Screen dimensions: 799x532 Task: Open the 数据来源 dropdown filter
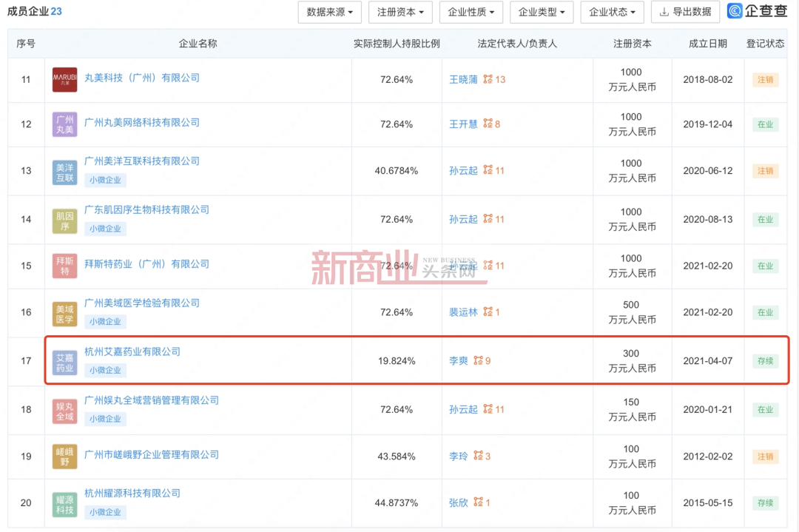pyautogui.click(x=330, y=13)
